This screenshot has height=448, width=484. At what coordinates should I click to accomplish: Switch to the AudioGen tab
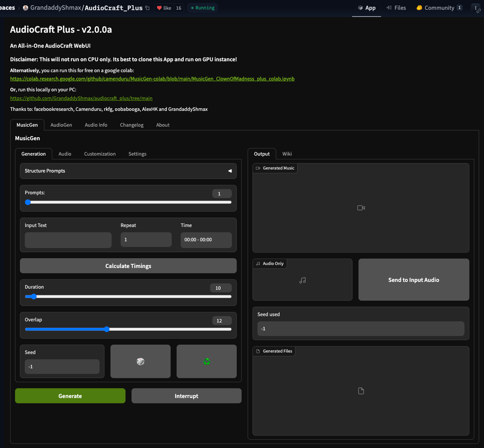[x=61, y=125]
